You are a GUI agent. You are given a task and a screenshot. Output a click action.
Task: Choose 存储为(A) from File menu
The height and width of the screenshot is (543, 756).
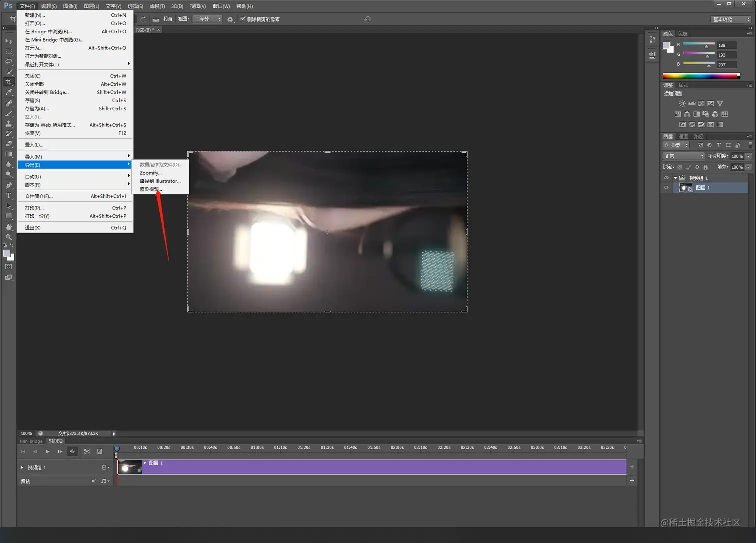pos(75,109)
